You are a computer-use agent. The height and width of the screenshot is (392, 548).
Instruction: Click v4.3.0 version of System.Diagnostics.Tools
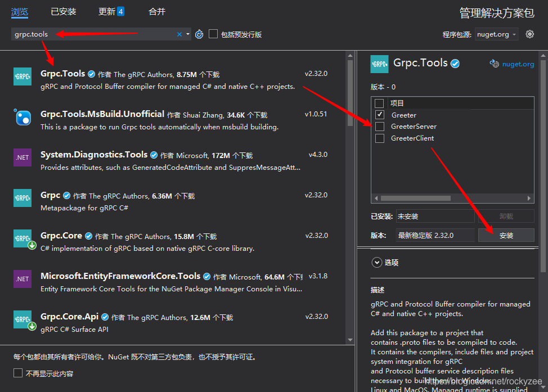click(x=318, y=155)
